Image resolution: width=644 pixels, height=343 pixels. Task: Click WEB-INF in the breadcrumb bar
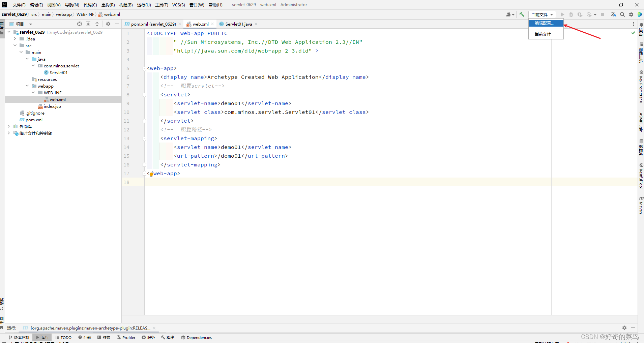click(x=85, y=14)
